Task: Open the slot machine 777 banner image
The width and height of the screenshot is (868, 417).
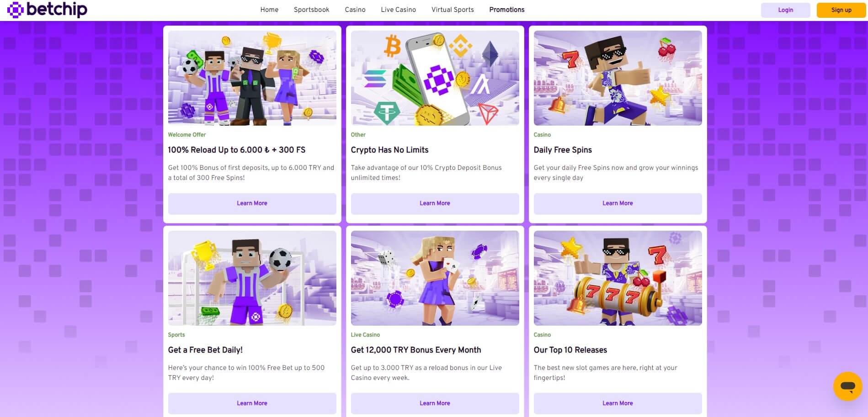Action: (x=618, y=278)
